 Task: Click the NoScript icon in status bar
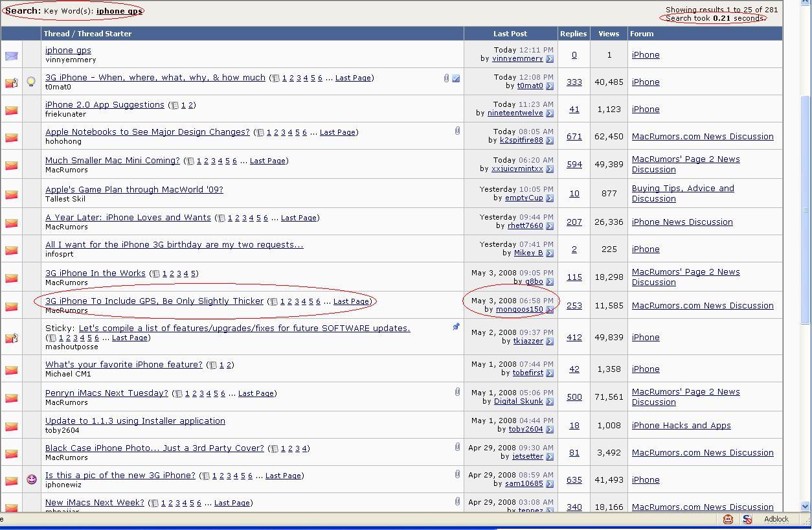pos(747,519)
